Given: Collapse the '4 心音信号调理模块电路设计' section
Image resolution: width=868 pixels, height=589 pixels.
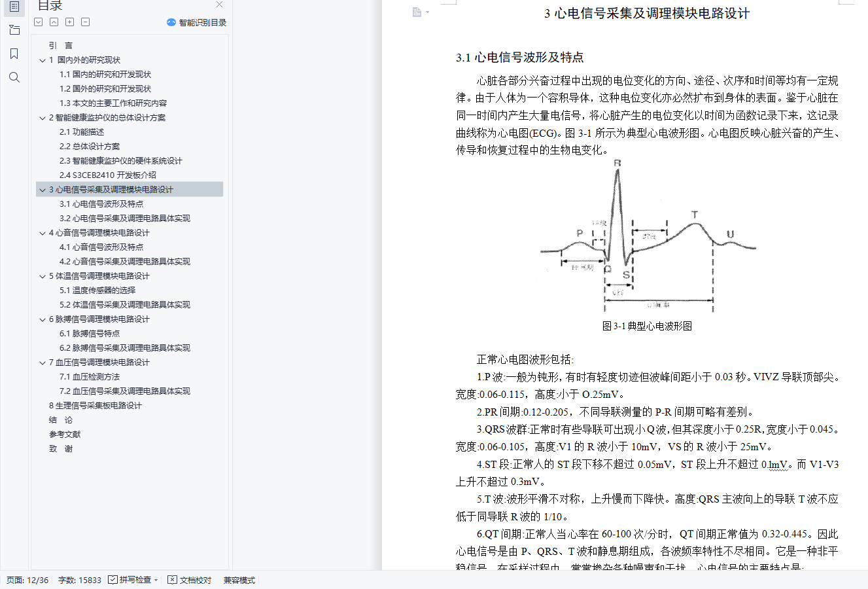Looking at the screenshot, I should click(43, 233).
